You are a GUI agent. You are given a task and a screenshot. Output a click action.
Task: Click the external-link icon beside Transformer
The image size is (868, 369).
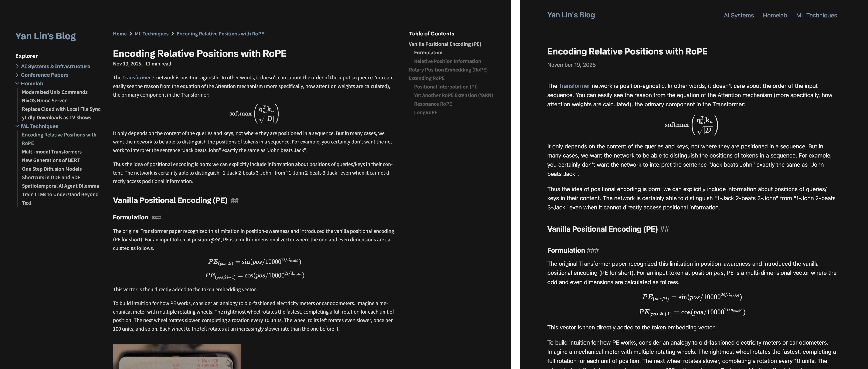point(153,78)
